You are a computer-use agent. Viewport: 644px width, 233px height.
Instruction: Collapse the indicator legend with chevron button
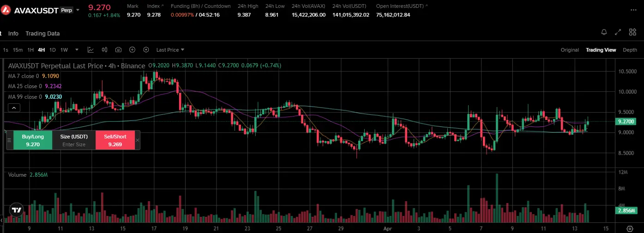coord(14,108)
